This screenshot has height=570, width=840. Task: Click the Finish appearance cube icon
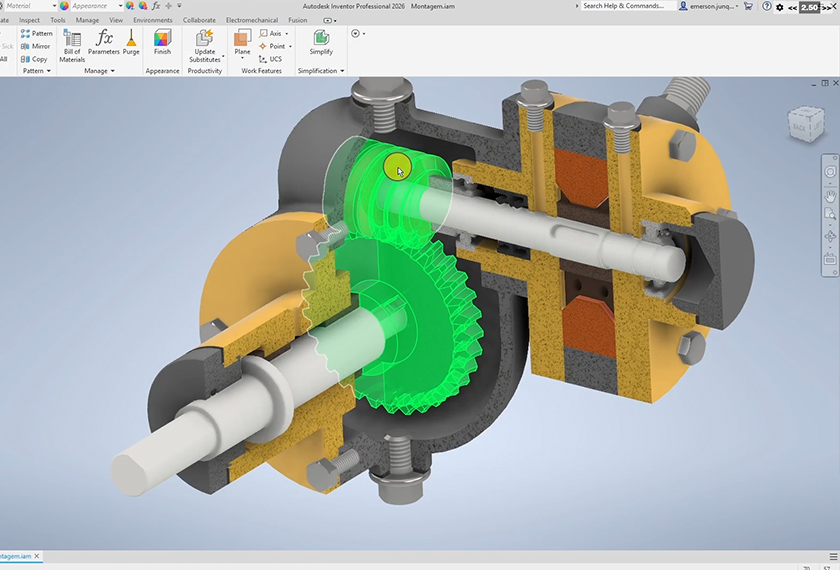[162, 42]
